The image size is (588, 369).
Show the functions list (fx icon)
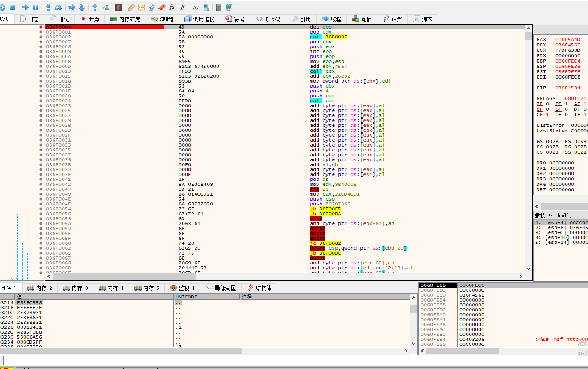(172, 8)
